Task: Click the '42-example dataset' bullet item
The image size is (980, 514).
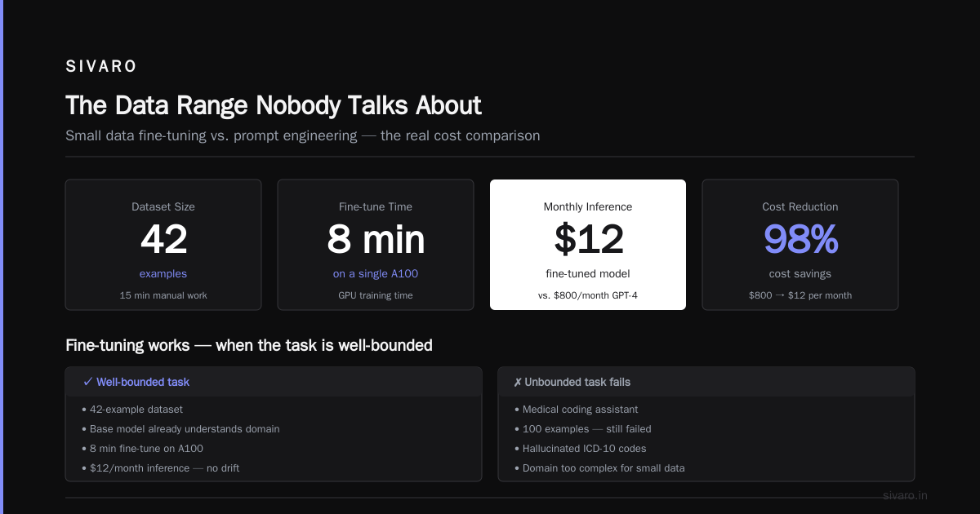Action: click(133, 410)
